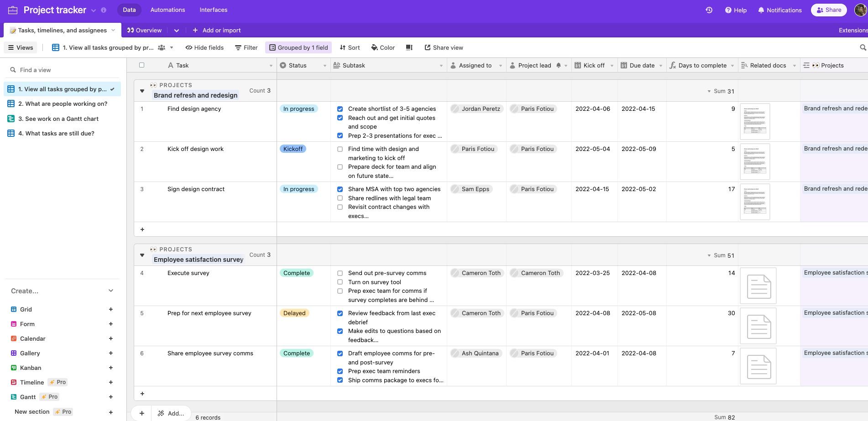Collapse the Employee satisfaction survey group
Screen dimensions: 868x421
tap(142, 255)
